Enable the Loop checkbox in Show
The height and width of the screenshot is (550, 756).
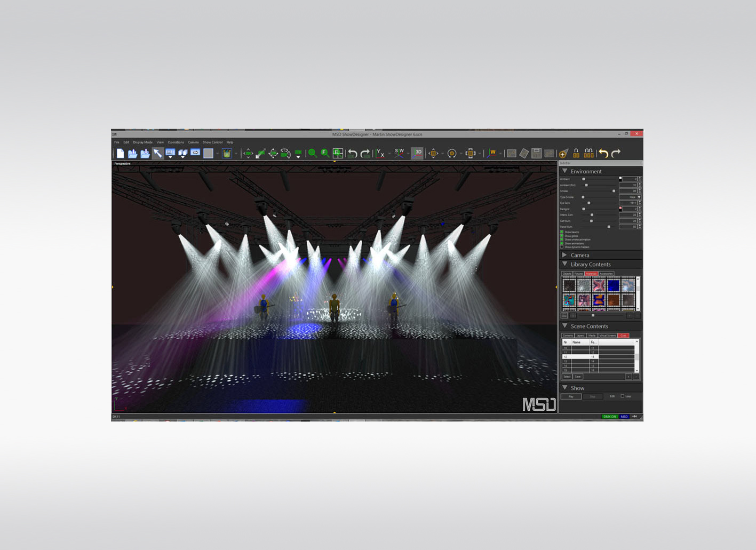point(623,396)
